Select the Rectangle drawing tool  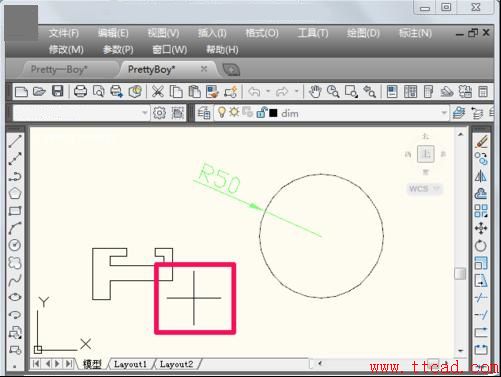click(x=15, y=211)
